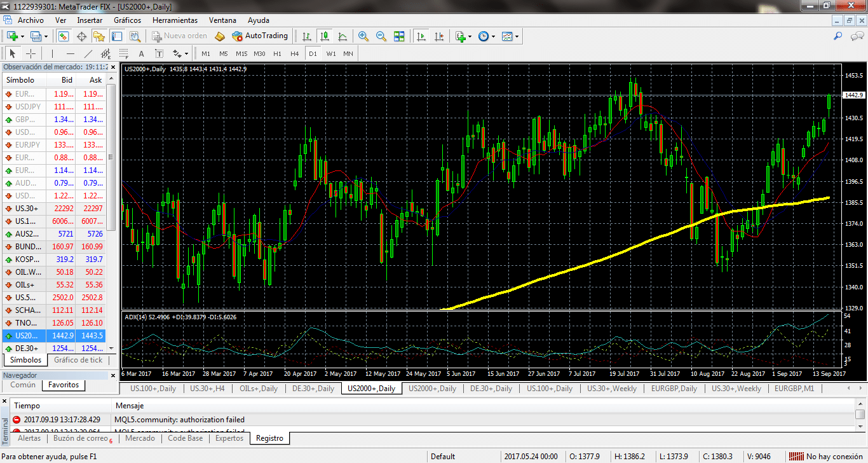Switch to the Mercado terminal tab

(140, 438)
